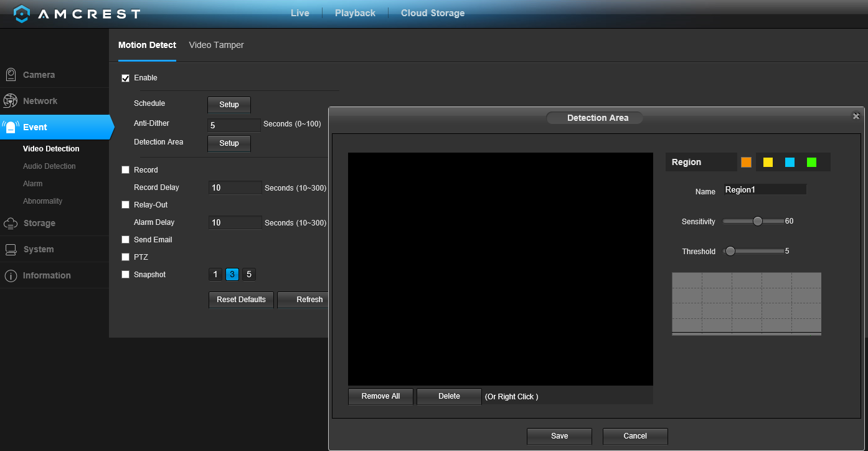Click the System monitor icon
The width and height of the screenshot is (868, 451).
click(11, 249)
